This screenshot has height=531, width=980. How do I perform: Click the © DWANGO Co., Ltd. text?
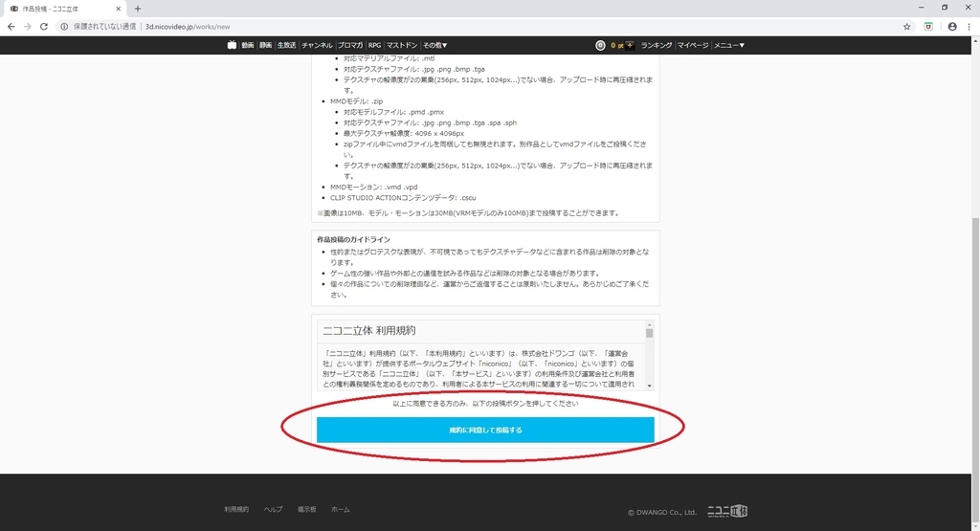662,512
